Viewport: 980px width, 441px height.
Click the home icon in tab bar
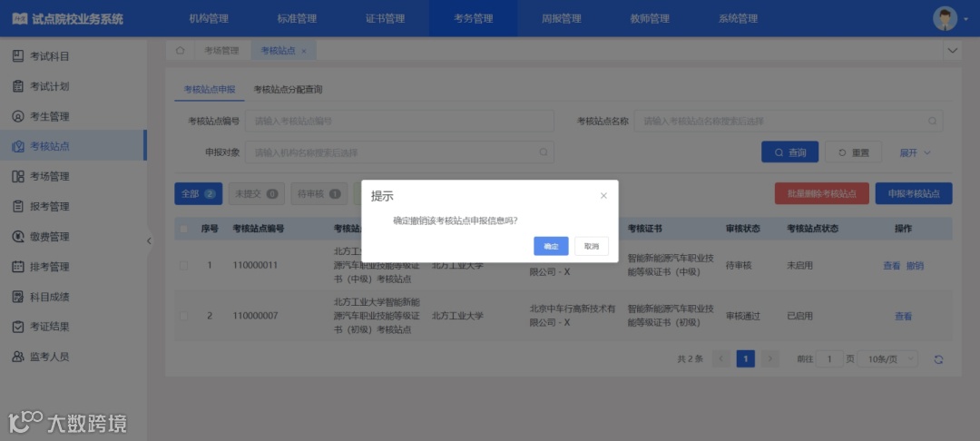[180, 51]
